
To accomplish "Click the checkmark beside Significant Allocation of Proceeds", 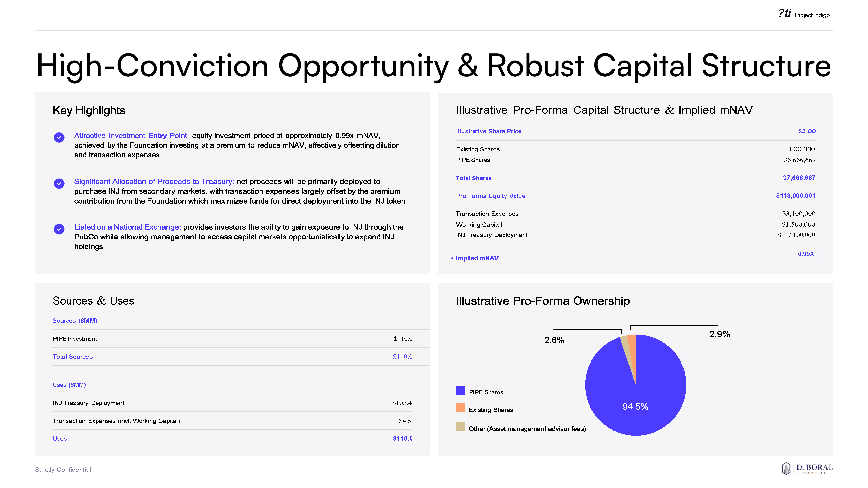I will point(59,183).
